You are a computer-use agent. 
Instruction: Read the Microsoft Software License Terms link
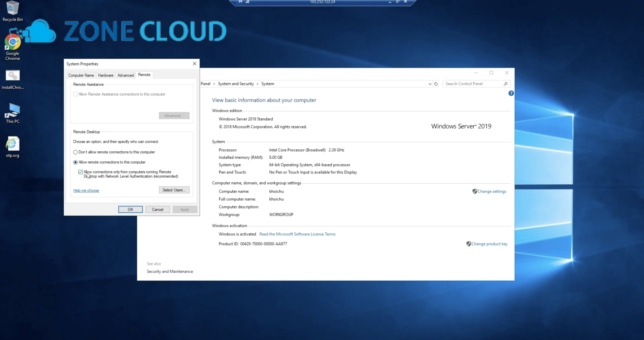coord(297,234)
